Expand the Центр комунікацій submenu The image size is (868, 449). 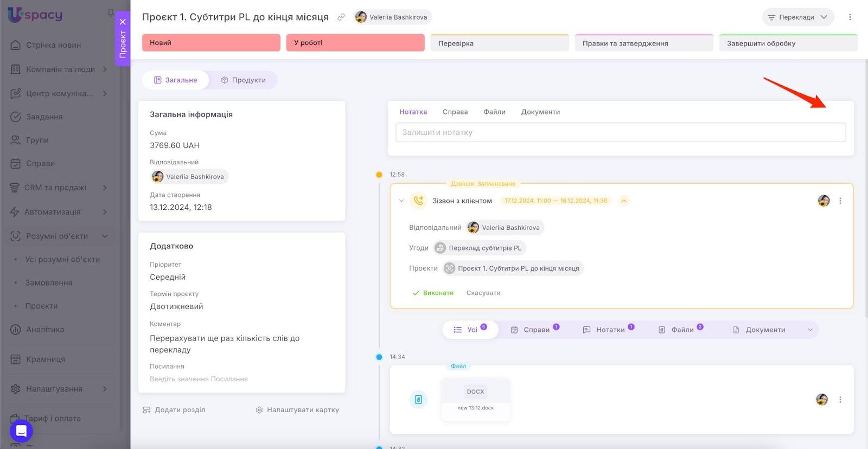[105, 93]
